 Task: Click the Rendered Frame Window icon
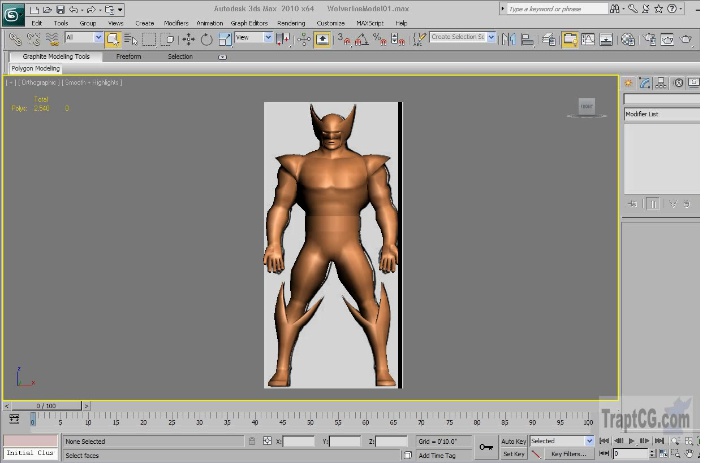[667, 39]
